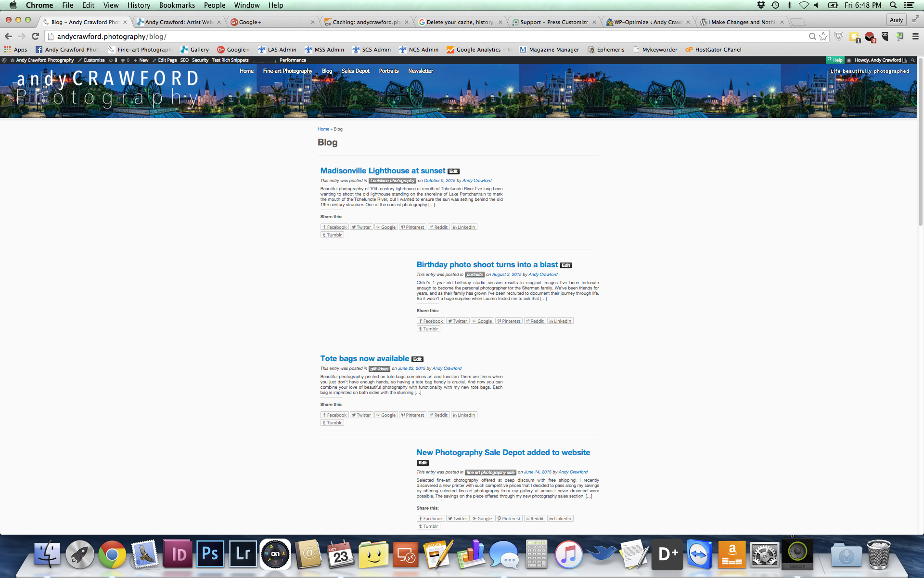Open the Apps bookmarks grid icon
This screenshot has width=924, height=578.
tap(7, 50)
